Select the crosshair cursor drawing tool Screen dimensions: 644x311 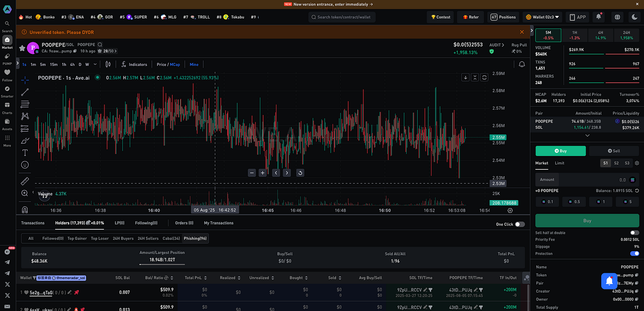click(x=25, y=80)
